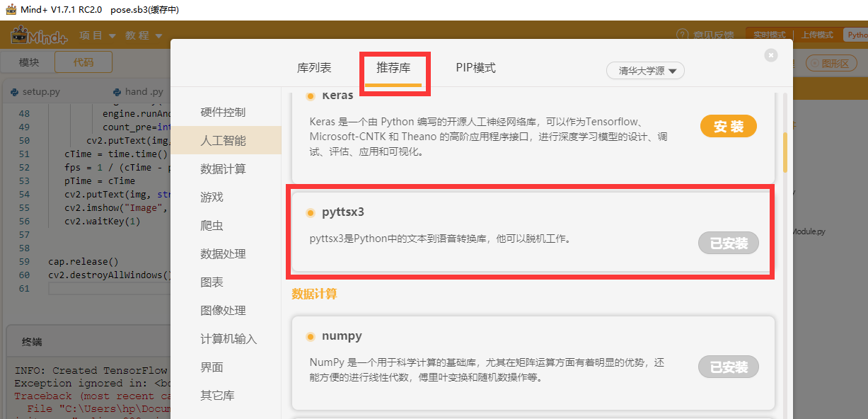Click 已安装 button for numpy
Screen dimensions: 868x419
click(729, 367)
